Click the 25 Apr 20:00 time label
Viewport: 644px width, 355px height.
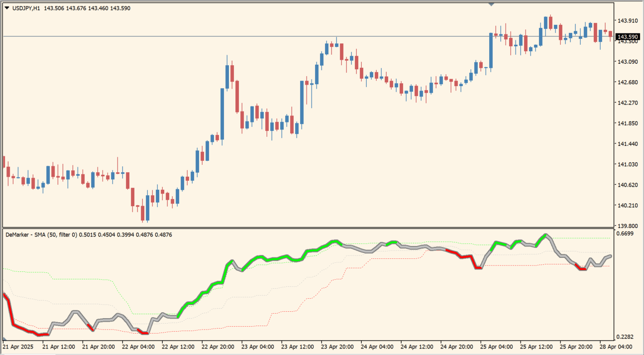[576, 346]
